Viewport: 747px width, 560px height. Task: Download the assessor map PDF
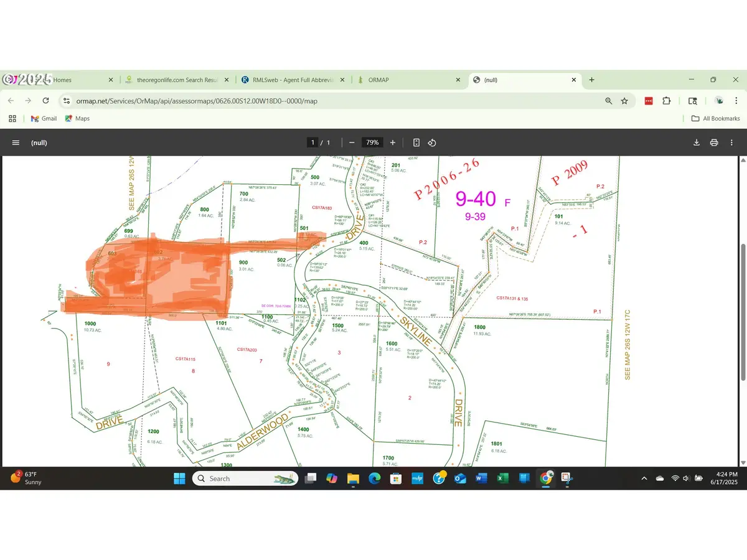tap(697, 142)
